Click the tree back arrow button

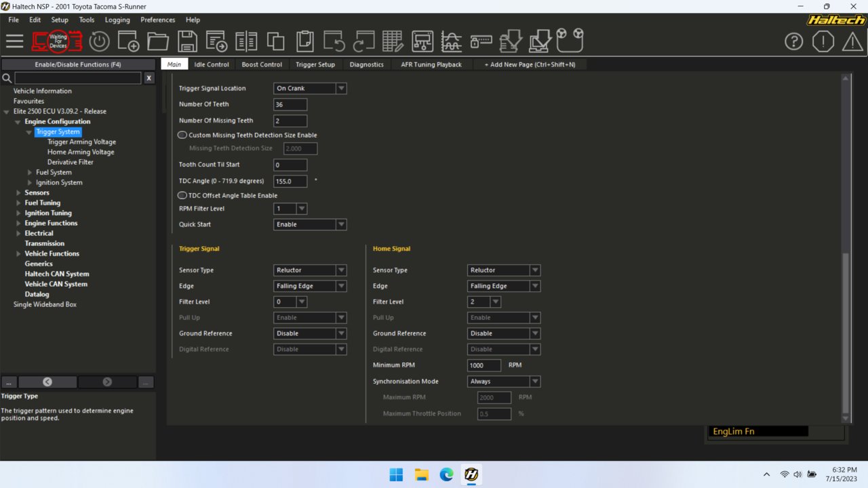tap(47, 382)
